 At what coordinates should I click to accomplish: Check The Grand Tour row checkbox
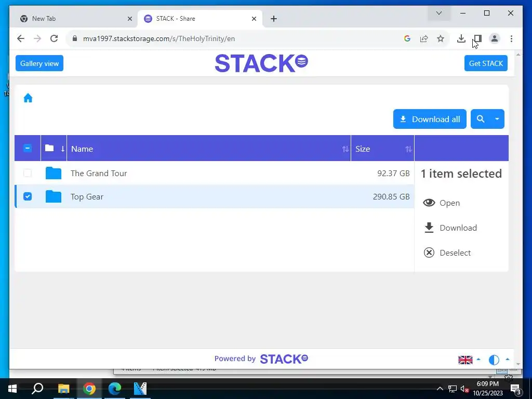(28, 173)
